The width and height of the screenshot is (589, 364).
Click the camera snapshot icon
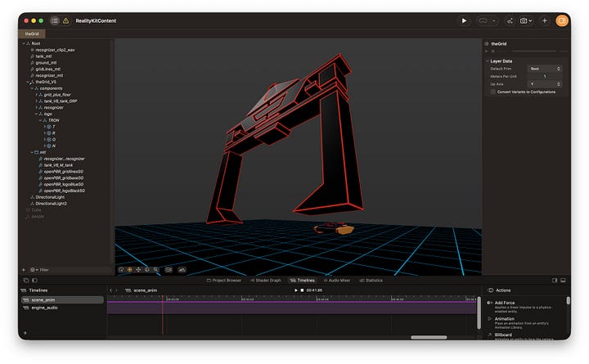click(x=524, y=21)
